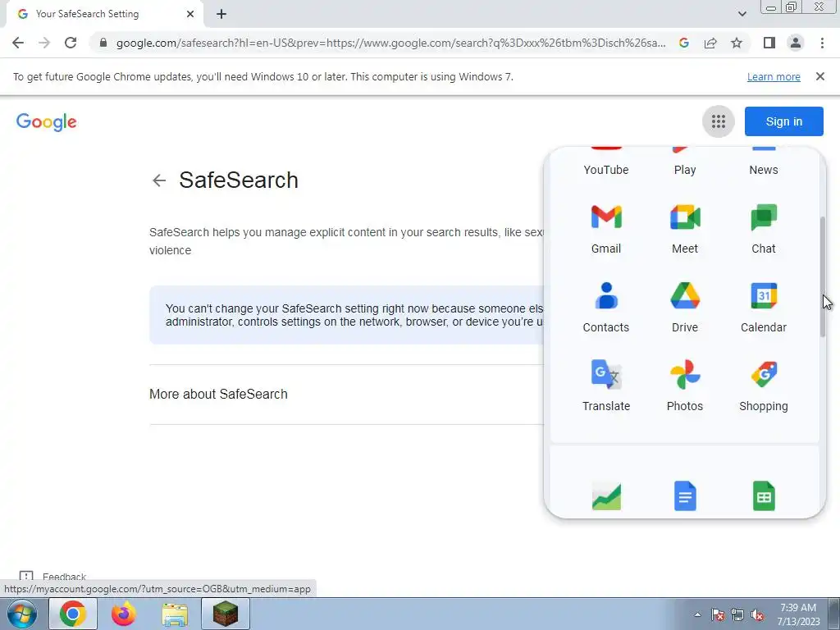Reload the current page
Viewport: 840px width, 630px height.
(71, 43)
